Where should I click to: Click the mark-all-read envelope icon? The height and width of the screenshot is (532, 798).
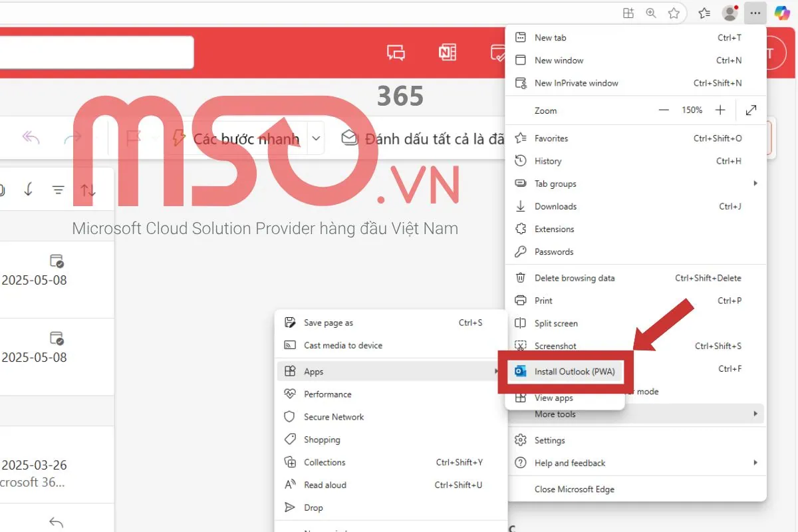click(x=350, y=138)
